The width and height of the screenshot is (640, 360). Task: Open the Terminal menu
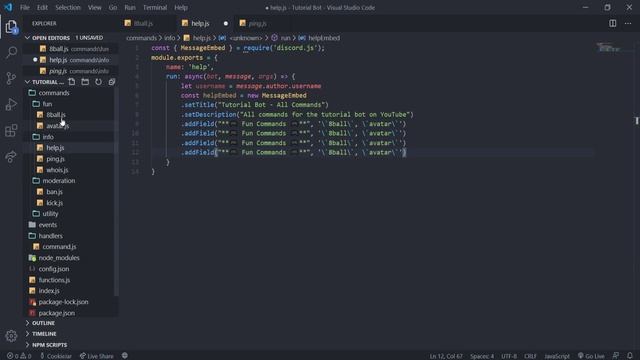(155, 7)
